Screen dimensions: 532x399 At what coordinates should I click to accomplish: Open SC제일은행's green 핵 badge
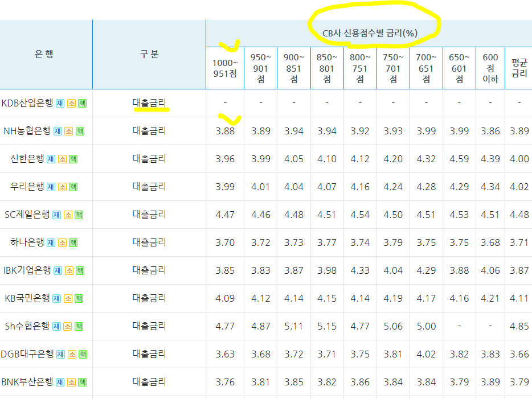[79, 215]
